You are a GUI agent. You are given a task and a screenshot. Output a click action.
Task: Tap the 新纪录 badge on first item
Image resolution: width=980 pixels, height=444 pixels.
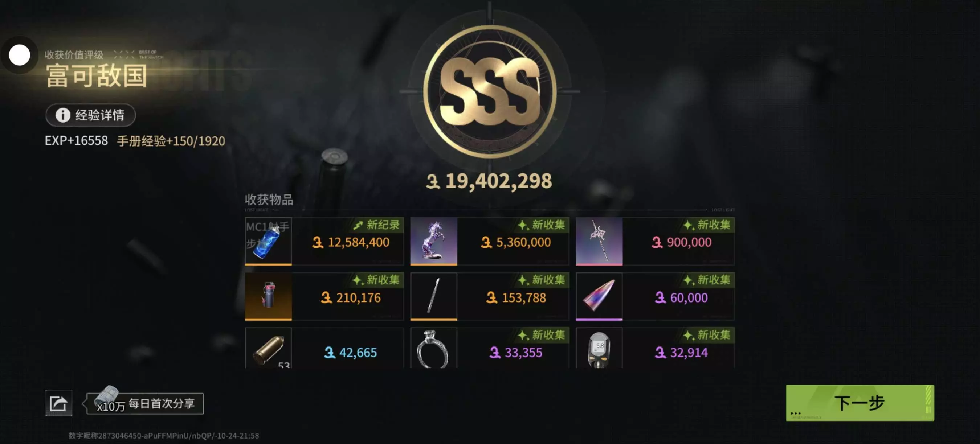pyautogui.click(x=377, y=225)
